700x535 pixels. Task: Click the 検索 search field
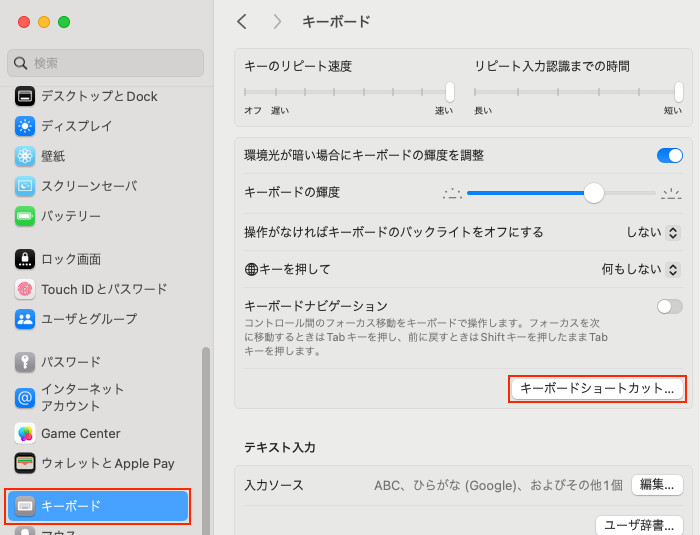click(105, 63)
